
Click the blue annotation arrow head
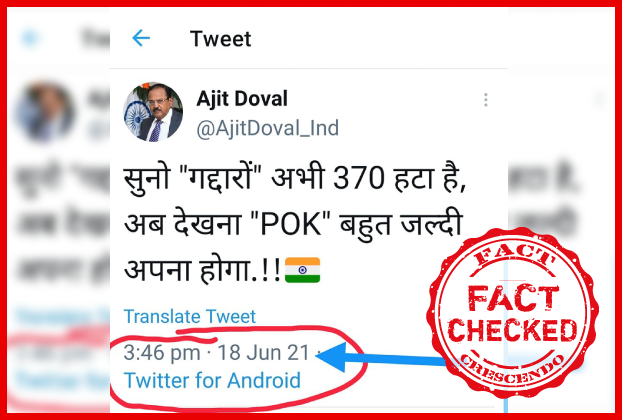[x=331, y=357]
